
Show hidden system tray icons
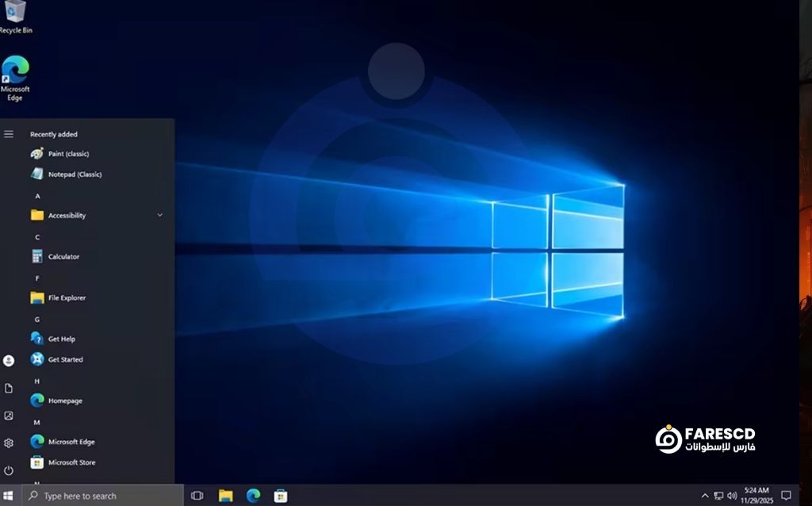[705, 496]
